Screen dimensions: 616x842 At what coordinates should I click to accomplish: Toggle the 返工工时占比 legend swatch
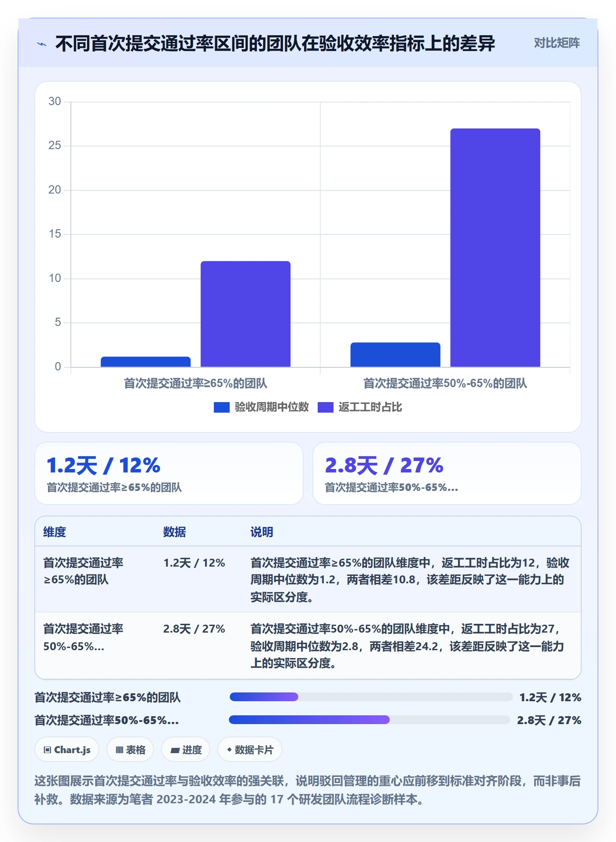click(325, 407)
